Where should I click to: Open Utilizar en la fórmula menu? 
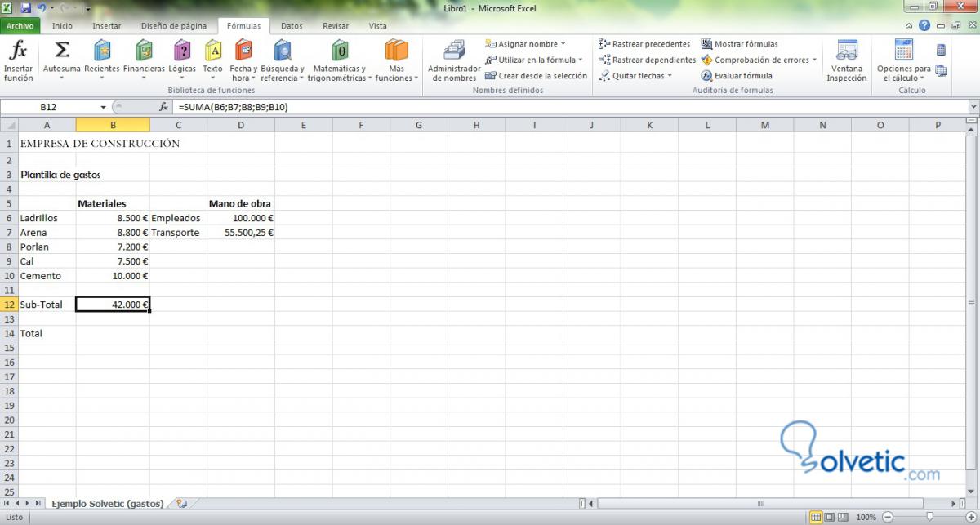point(534,60)
